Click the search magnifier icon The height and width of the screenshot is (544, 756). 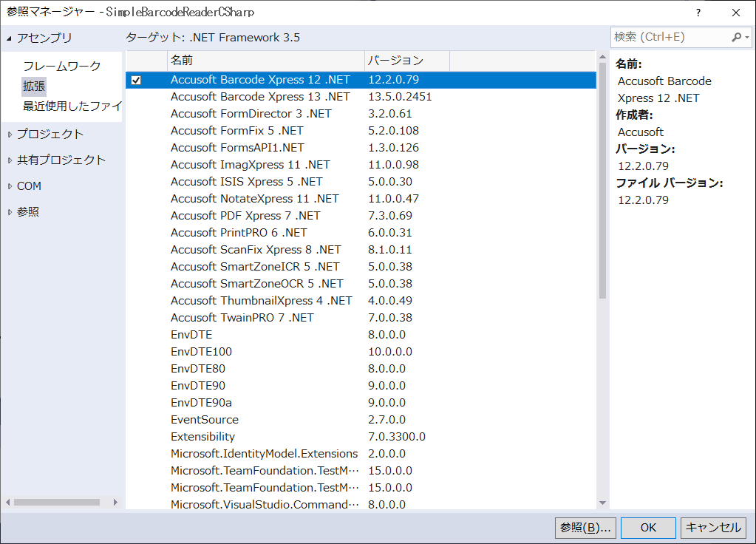click(736, 37)
